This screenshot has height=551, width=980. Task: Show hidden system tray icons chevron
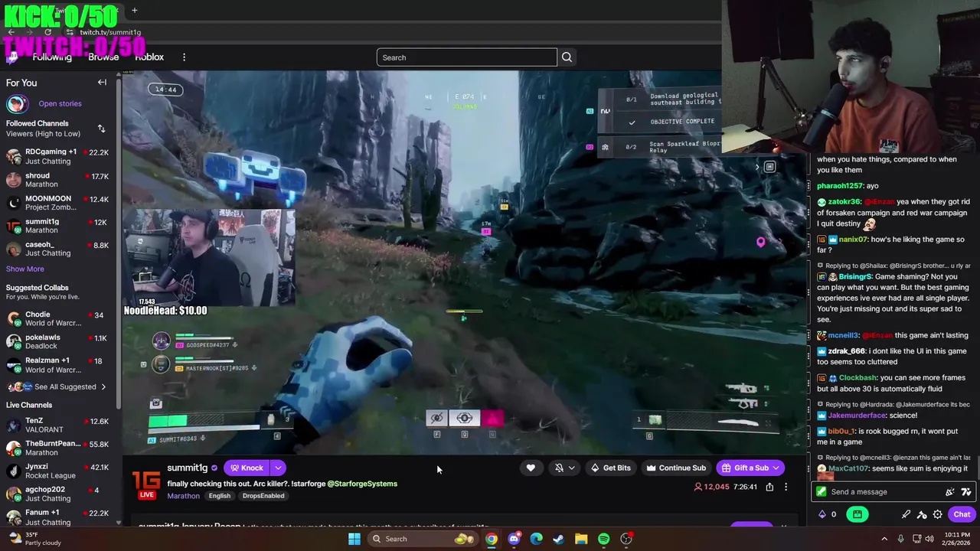coord(884,539)
